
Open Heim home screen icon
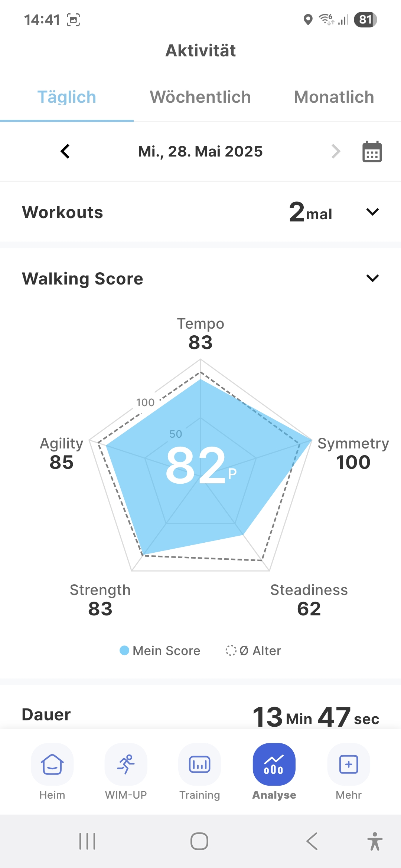(x=52, y=765)
